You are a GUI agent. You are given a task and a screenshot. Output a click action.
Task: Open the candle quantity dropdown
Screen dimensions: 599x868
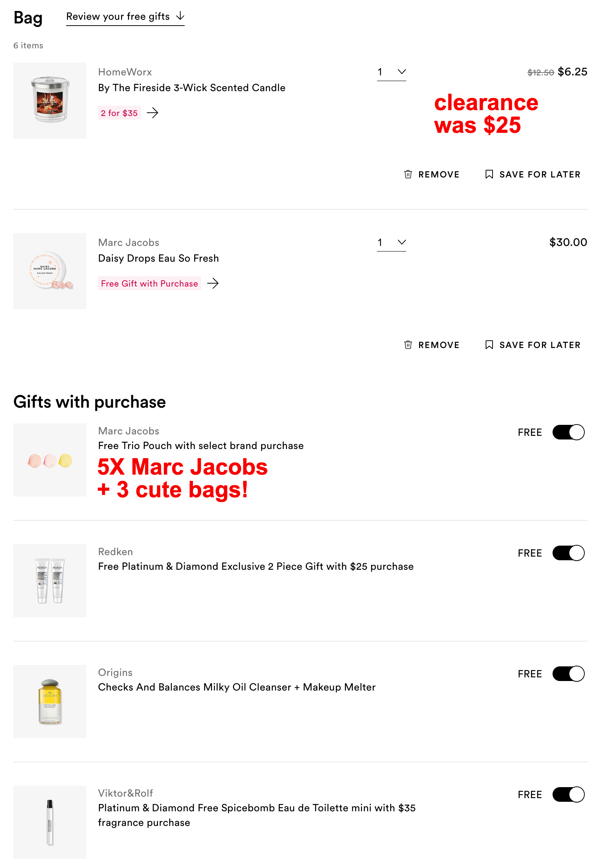tap(392, 72)
